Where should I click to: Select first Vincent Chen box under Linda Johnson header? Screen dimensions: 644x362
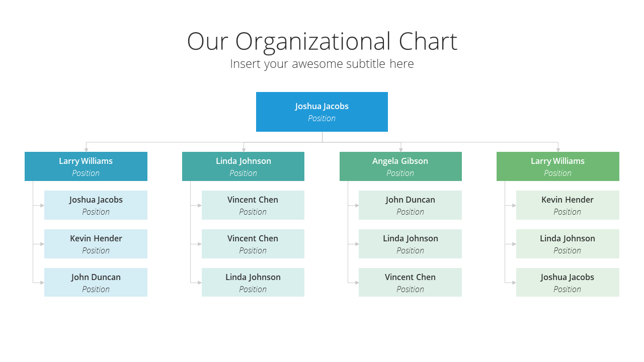pos(253,205)
